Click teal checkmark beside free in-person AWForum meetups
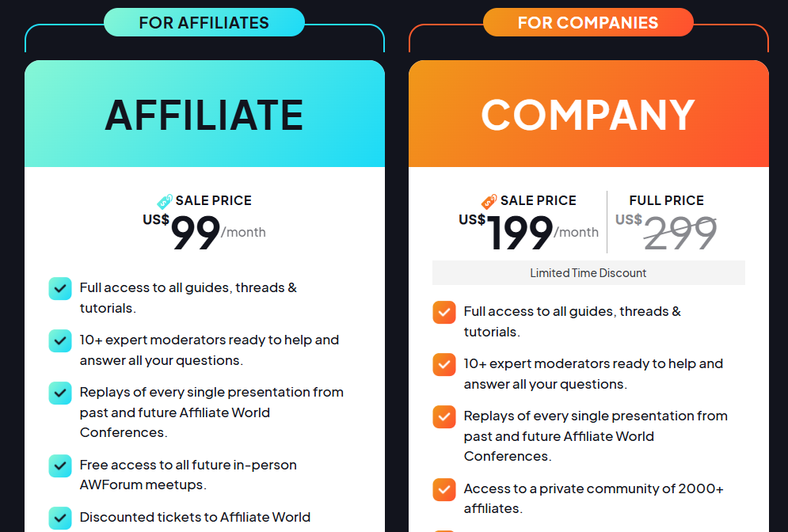788x532 pixels. [60, 465]
